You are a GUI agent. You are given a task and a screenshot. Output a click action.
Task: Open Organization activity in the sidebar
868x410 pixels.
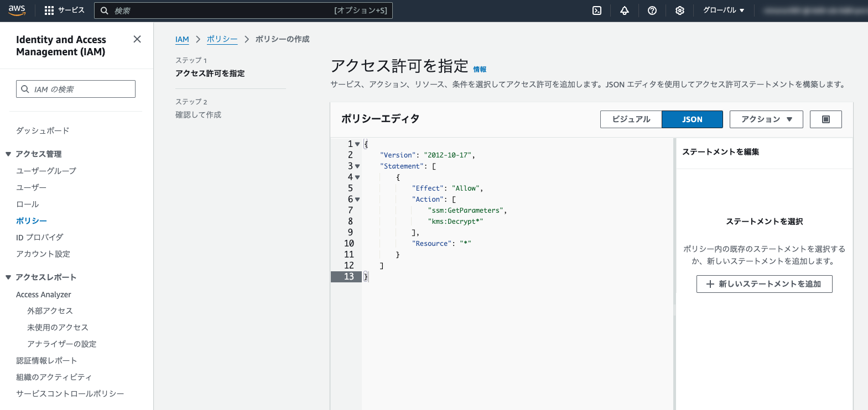click(54, 377)
